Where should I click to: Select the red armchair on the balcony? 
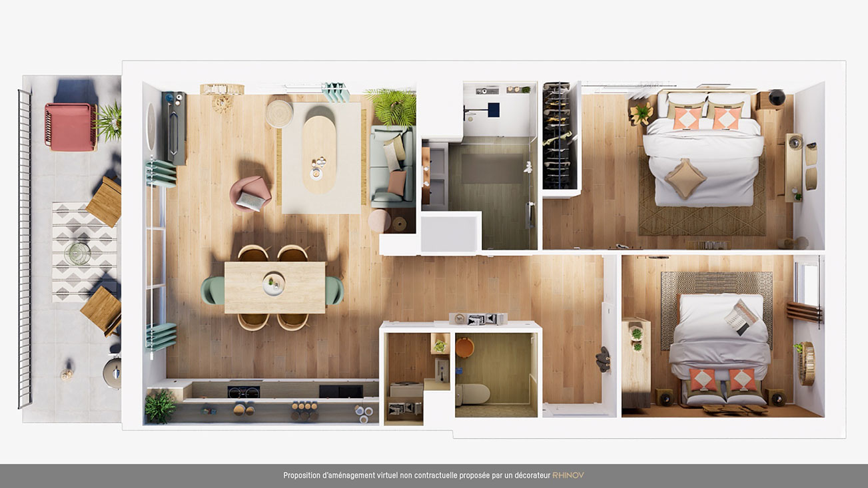tap(70, 126)
